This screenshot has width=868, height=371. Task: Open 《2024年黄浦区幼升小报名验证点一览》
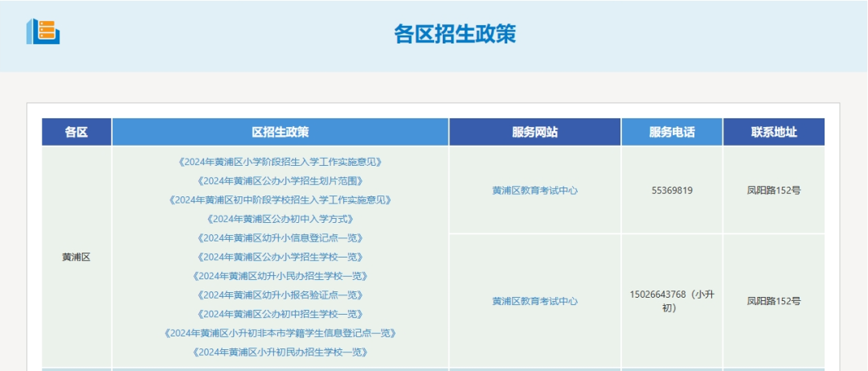coord(280,295)
